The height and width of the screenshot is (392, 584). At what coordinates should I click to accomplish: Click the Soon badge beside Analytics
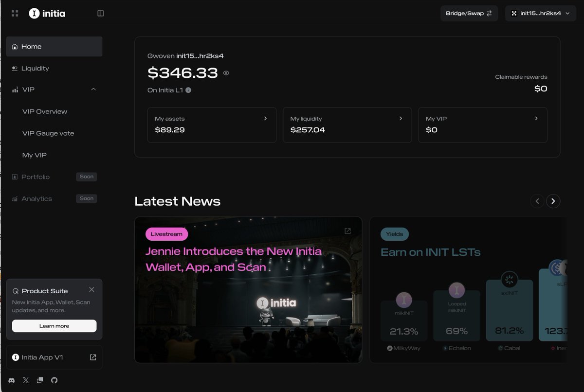[x=87, y=198]
